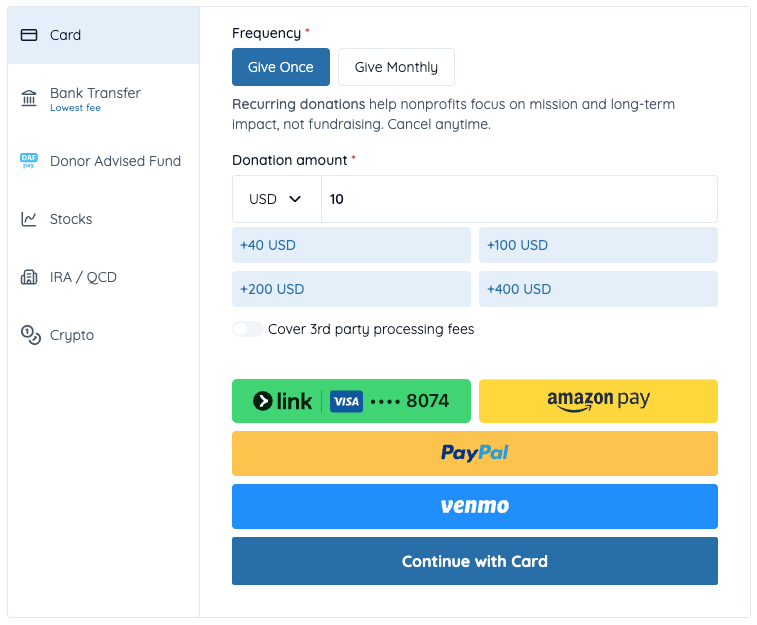Click the DAF pay icon
The height and width of the screenshot is (625, 757).
[x=29, y=161]
